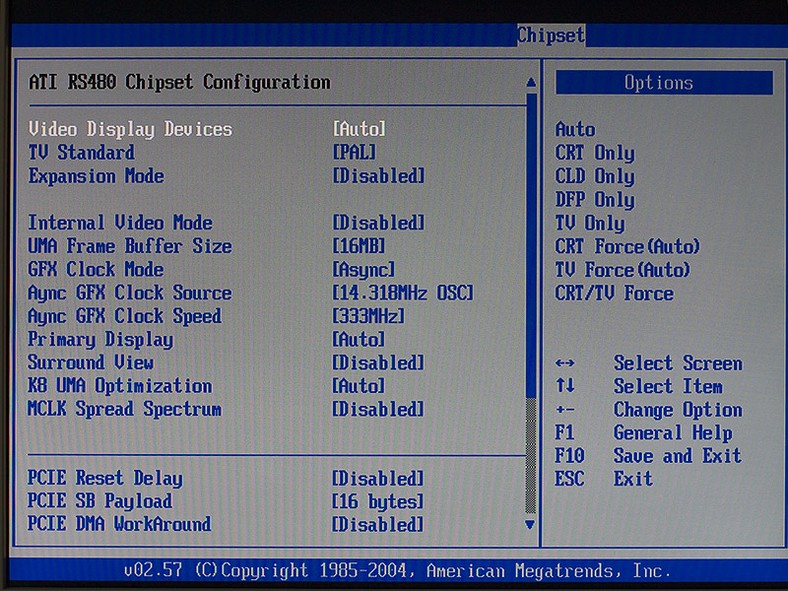Select GFX Clock Mode setting
Image resolution: width=788 pixels, height=591 pixels.
96,269
